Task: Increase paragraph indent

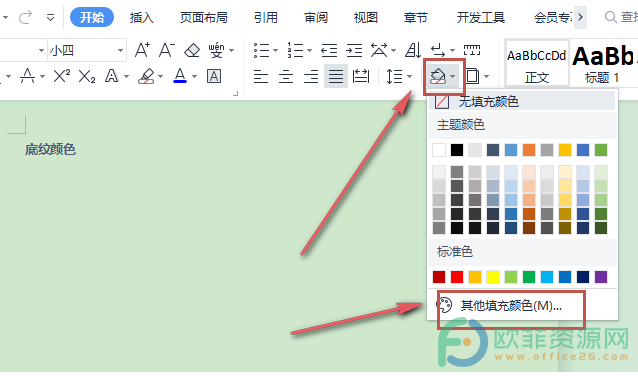Action: 354,50
